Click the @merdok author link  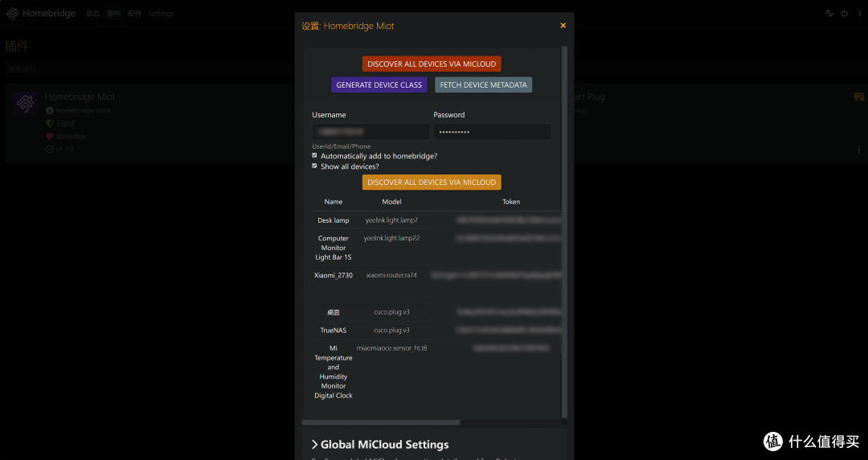pyautogui.click(x=71, y=137)
